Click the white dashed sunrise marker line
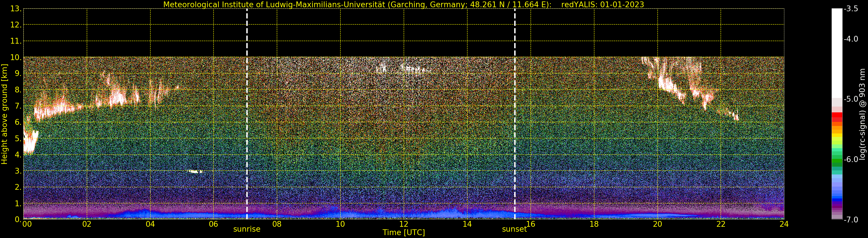 247,114
